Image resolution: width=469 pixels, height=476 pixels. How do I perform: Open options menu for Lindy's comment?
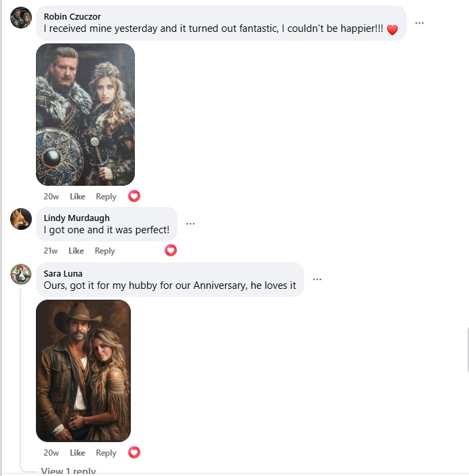190,224
